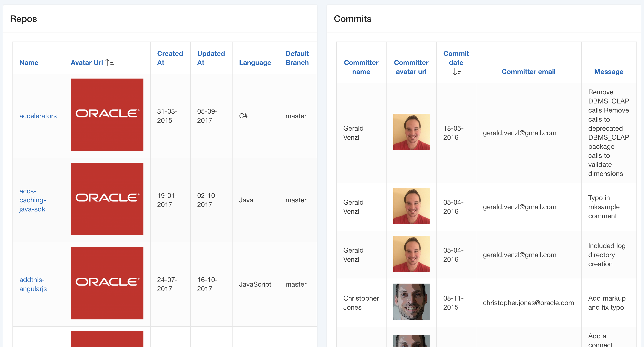This screenshot has height=347, width=644.
Task: Open the accs-caching-java-sdk repo link
Action: (32, 200)
